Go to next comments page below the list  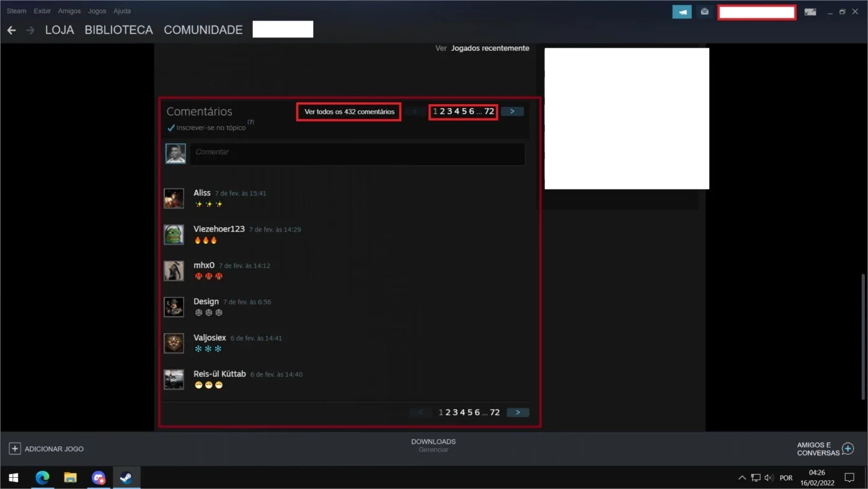(x=518, y=412)
